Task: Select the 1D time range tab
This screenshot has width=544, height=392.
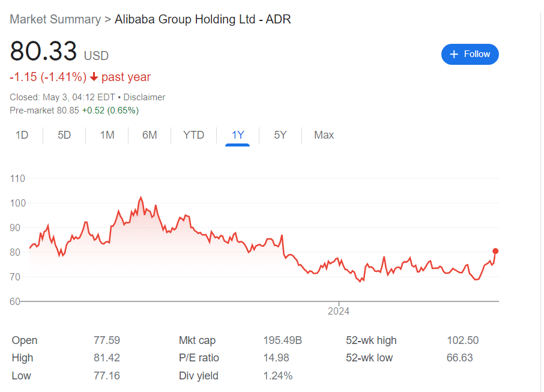Action: tap(22, 135)
